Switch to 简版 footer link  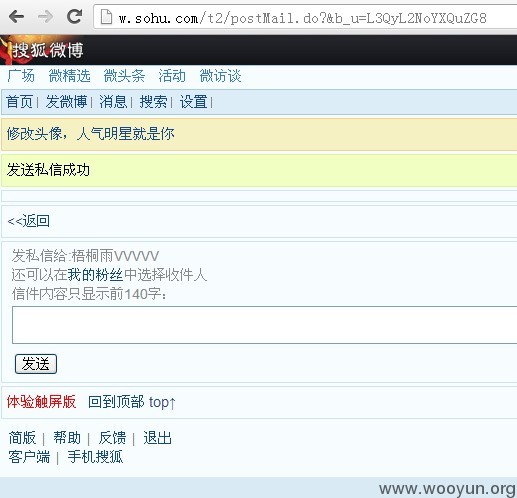(22, 438)
